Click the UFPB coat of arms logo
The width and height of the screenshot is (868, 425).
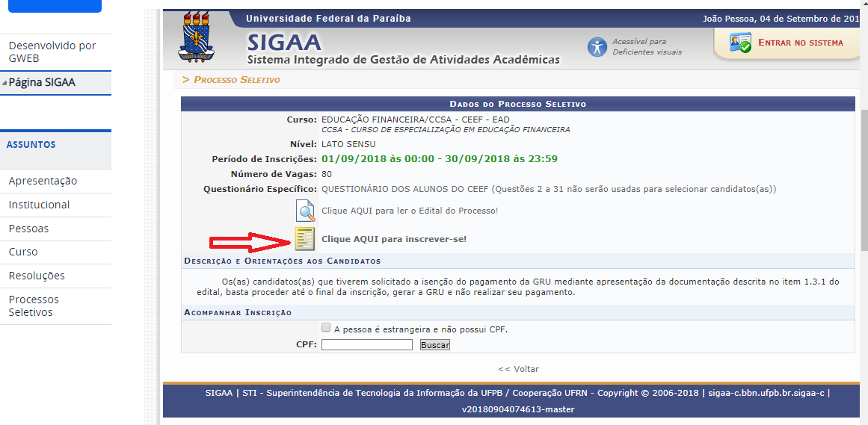(200, 37)
